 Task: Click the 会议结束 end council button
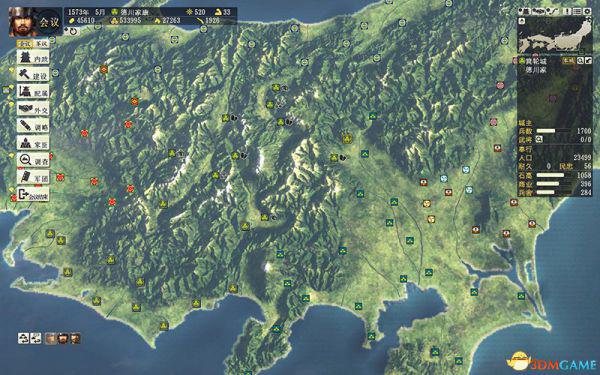(33, 194)
